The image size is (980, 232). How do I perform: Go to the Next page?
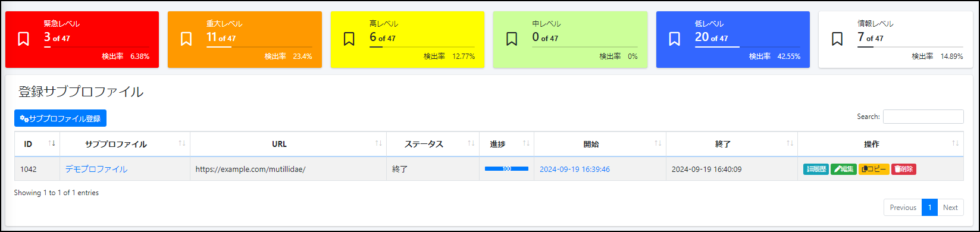pos(950,208)
